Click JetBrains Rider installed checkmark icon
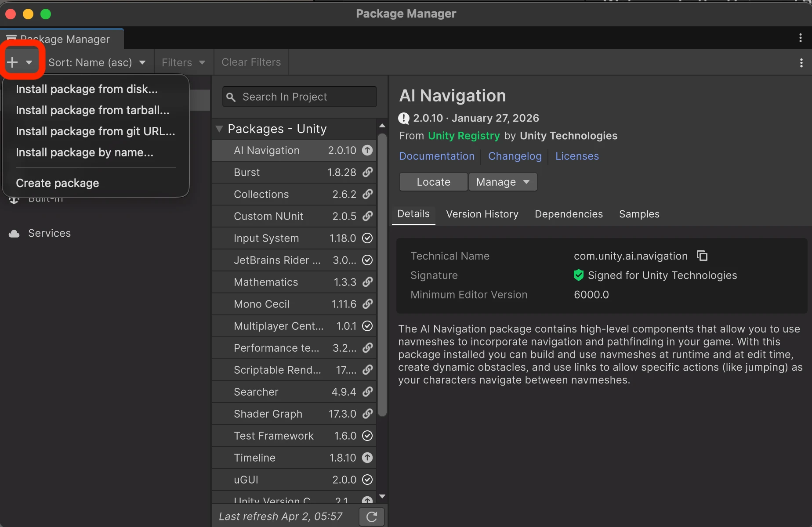 (x=367, y=260)
